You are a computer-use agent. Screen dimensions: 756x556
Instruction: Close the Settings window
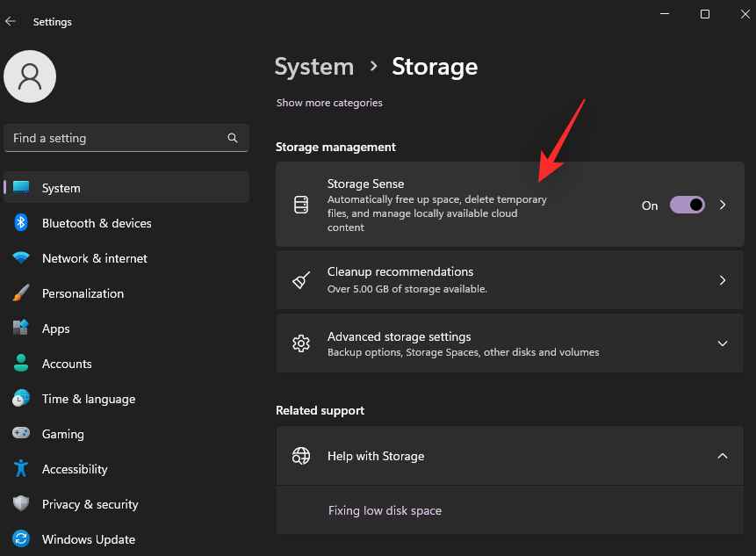tap(745, 14)
